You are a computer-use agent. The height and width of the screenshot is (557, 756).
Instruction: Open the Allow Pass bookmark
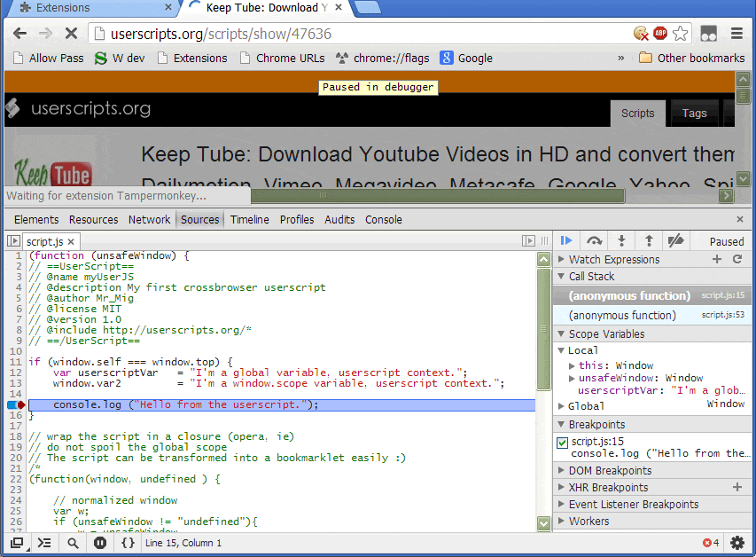coord(48,58)
